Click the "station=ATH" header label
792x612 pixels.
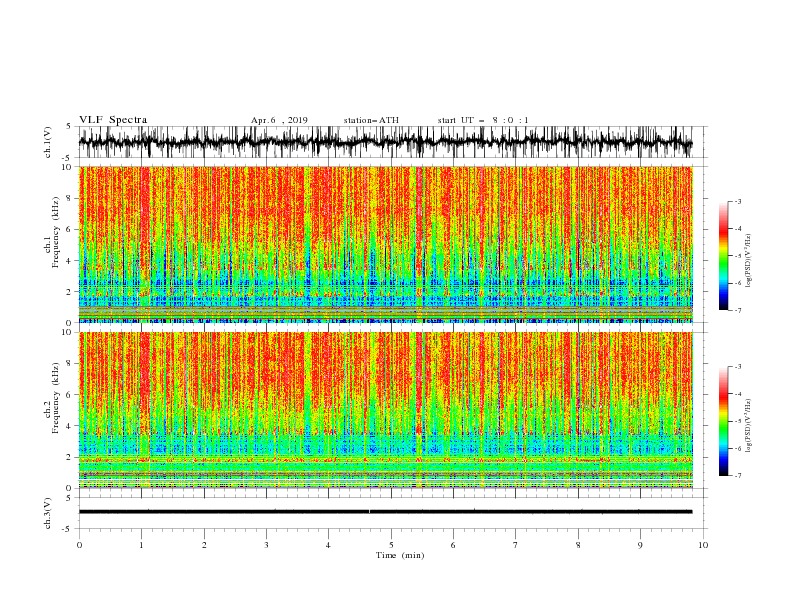371,120
